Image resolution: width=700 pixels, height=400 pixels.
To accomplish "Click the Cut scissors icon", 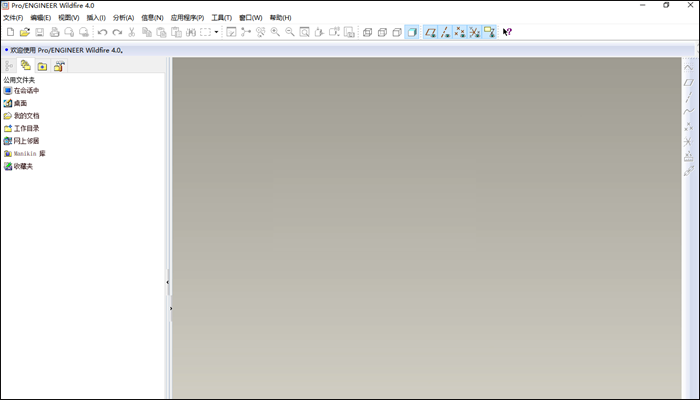I will tap(132, 32).
